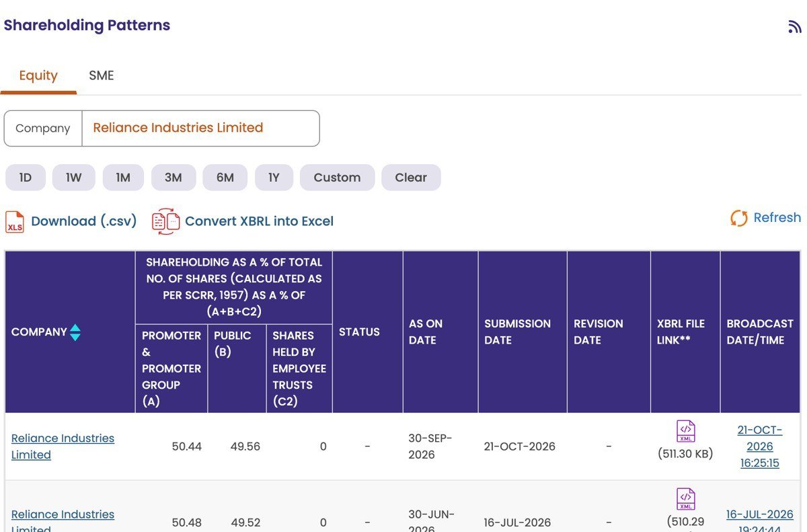Sort table by Company column arrows
This screenshot has height=532, width=807.
pos(75,332)
